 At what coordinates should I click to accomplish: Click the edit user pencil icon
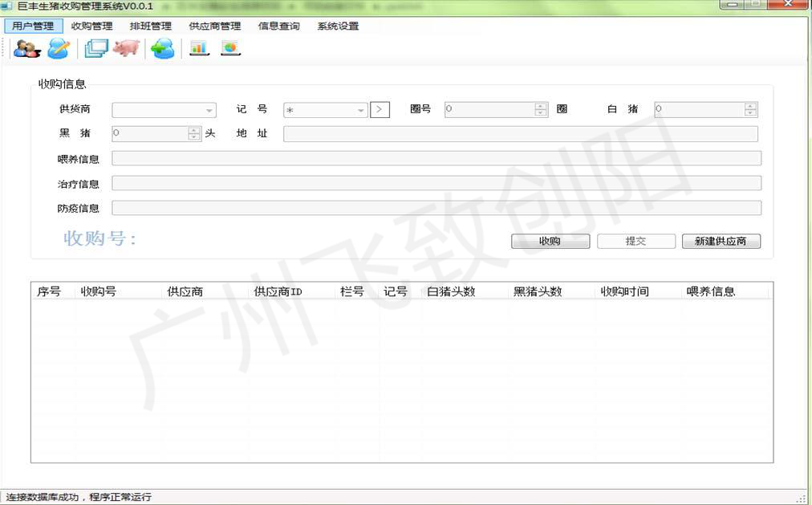click(x=59, y=48)
